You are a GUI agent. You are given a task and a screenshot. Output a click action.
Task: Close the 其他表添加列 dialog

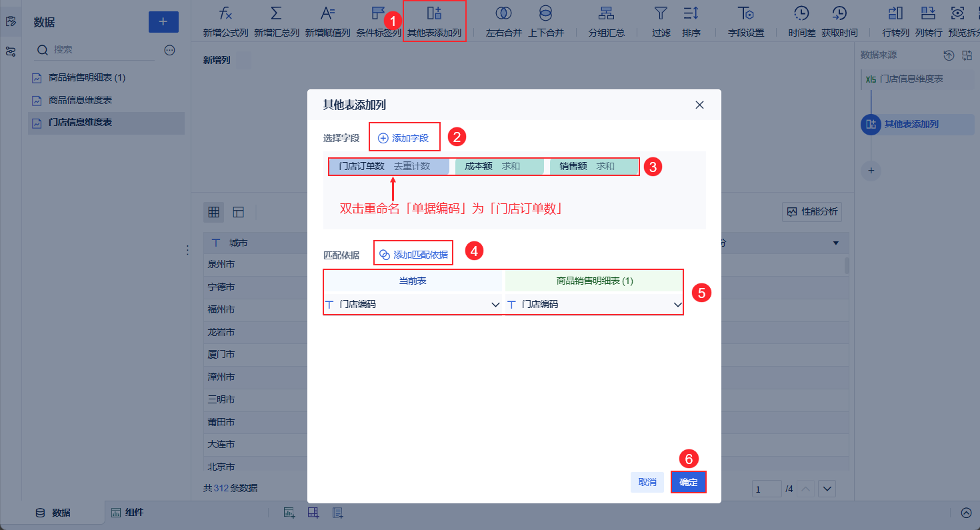(x=699, y=105)
